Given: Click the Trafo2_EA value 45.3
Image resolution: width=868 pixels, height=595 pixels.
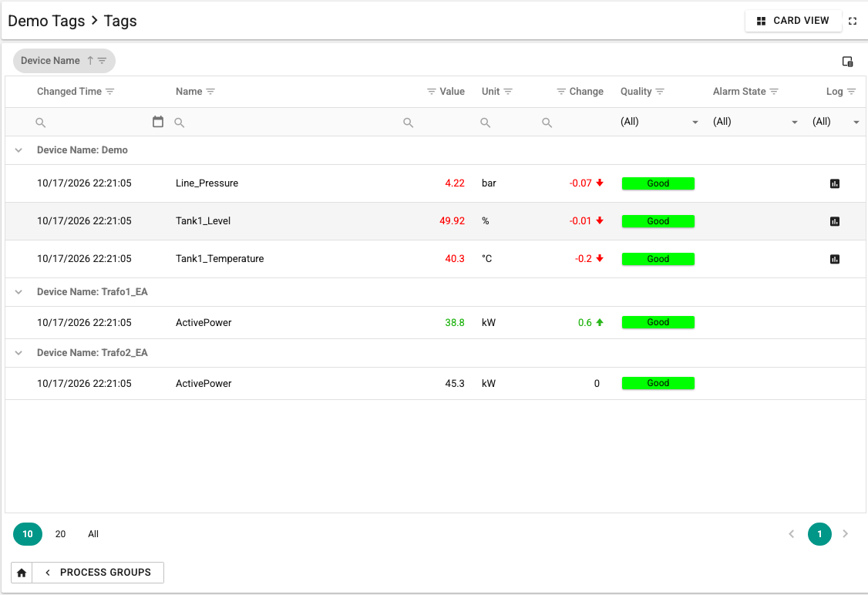Looking at the screenshot, I should 455,384.
